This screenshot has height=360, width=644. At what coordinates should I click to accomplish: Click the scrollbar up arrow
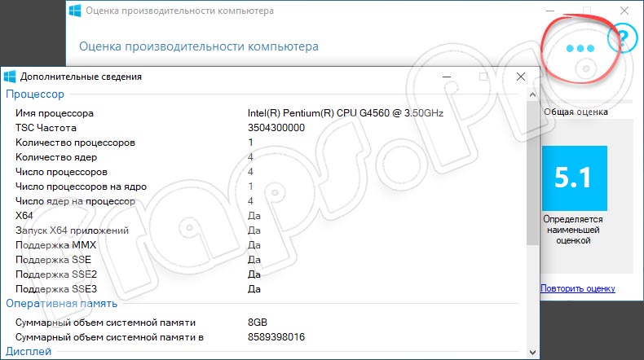click(x=532, y=94)
